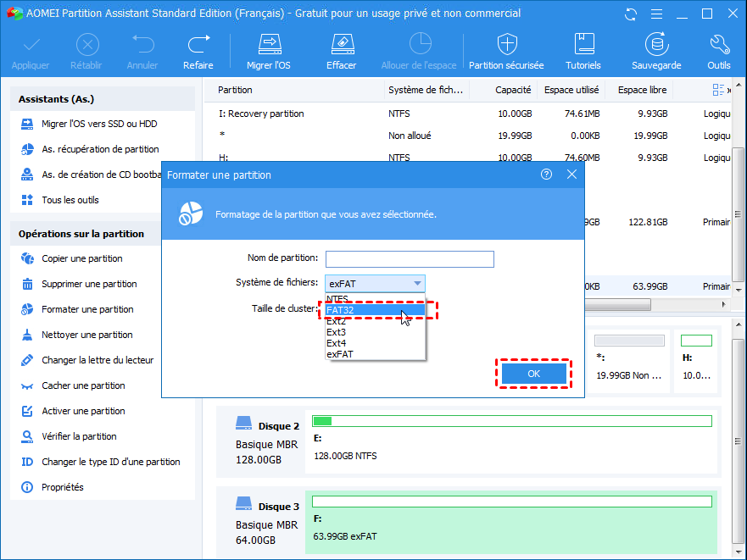Open As. de création de CD bootable
The image size is (747, 560).
tap(91, 175)
